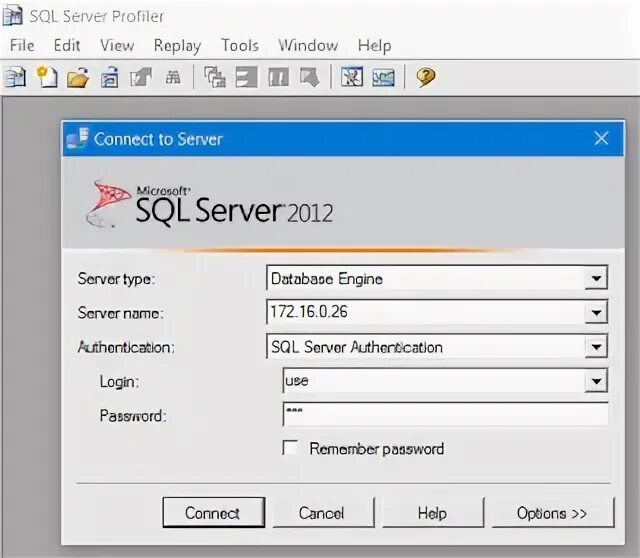The height and width of the screenshot is (558, 640).
Task: Click the Options >> button
Action: 553,513
